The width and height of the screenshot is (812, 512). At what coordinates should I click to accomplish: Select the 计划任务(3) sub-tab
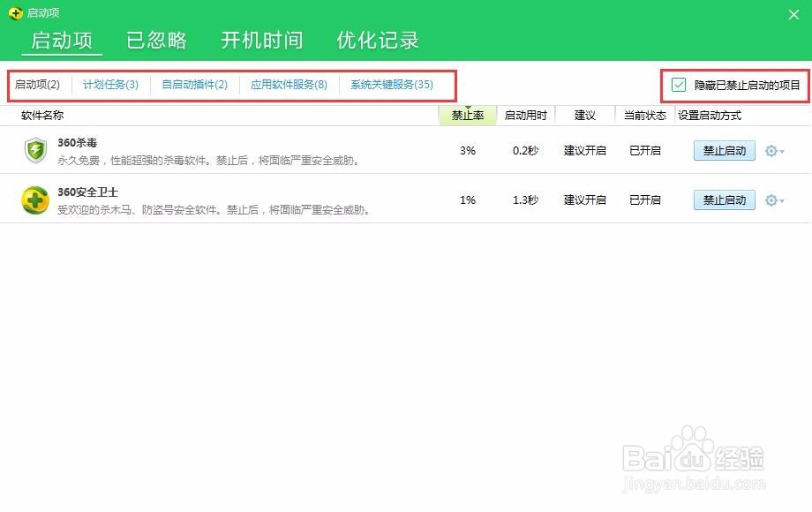(111, 85)
